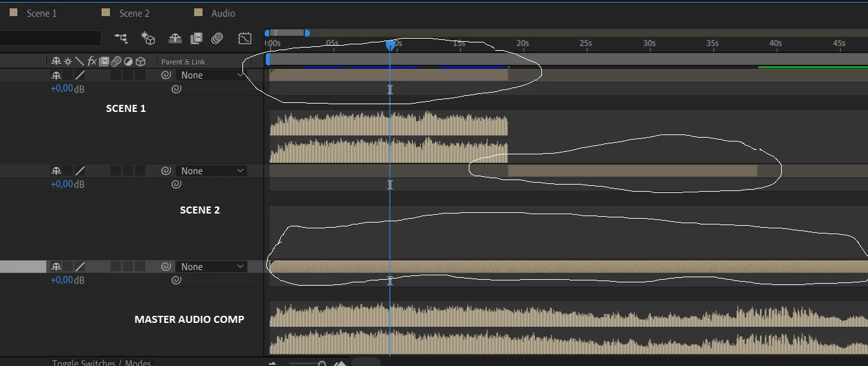868x366 pixels.
Task: Click the 20s mark on time ruler
Action: click(522, 44)
